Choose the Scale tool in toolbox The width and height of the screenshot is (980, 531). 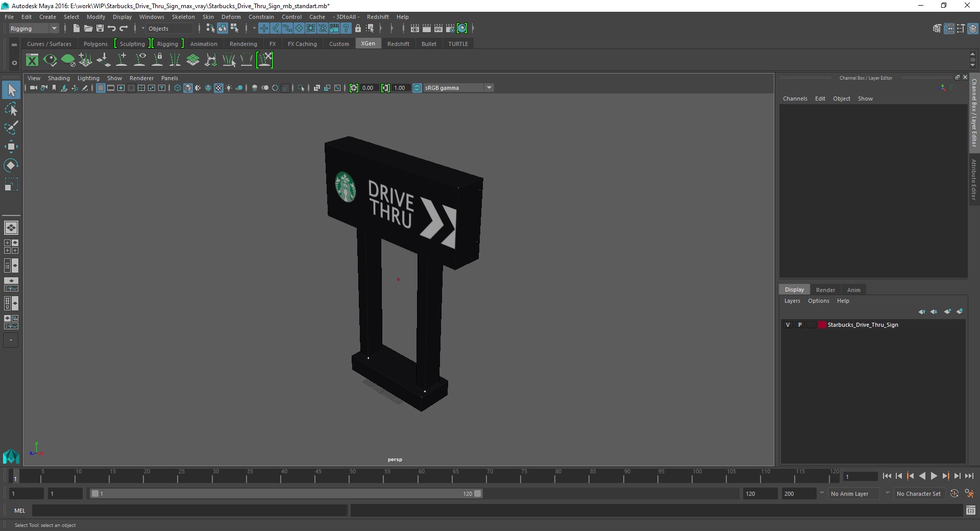tap(11, 184)
